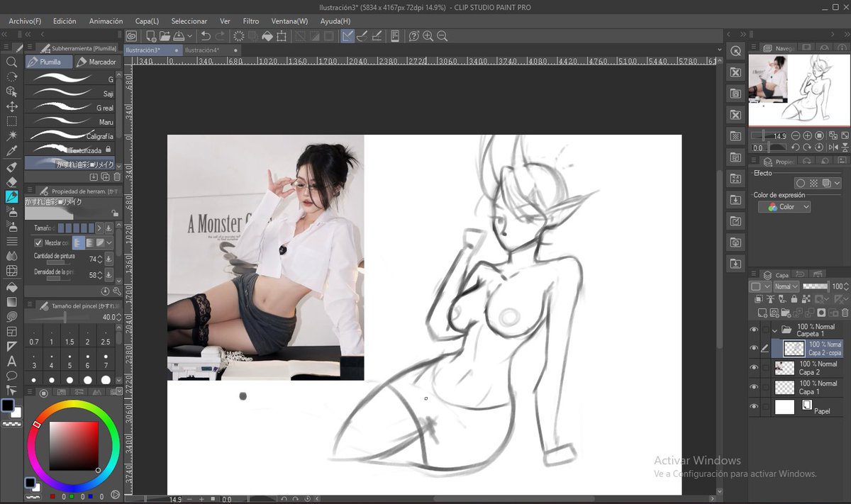Select the rectangular Selection tool
Image resolution: width=851 pixels, height=504 pixels.
click(11, 121)
